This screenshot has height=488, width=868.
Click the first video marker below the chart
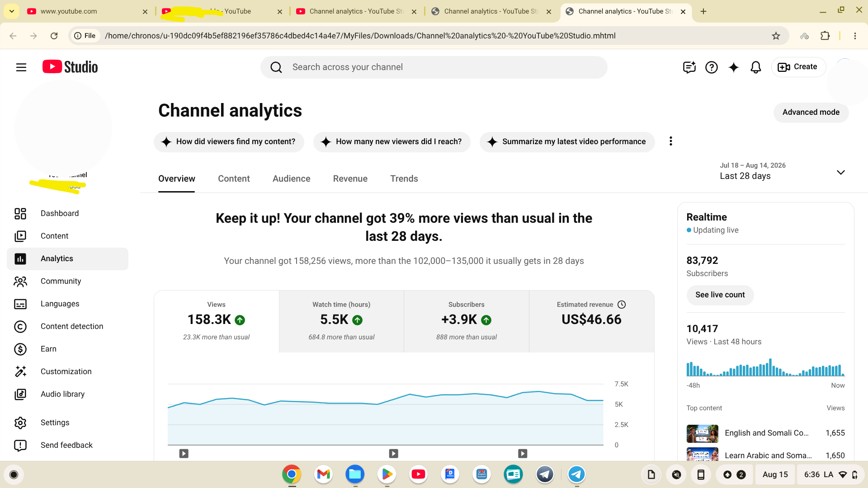click(184, 453)
